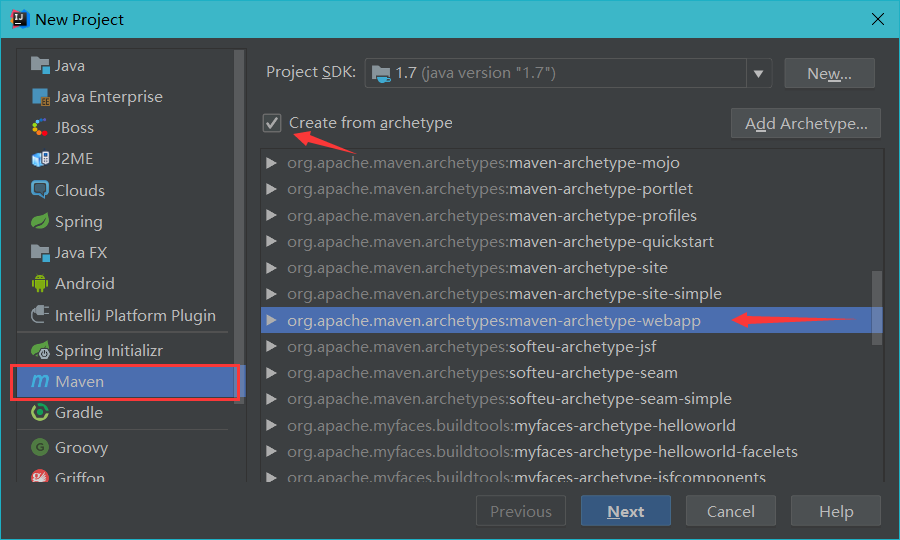This screenshot has width=900, height=540.
Task: Expand myfaces-archetype-helloworld node arrow
Action: (271, 425)
